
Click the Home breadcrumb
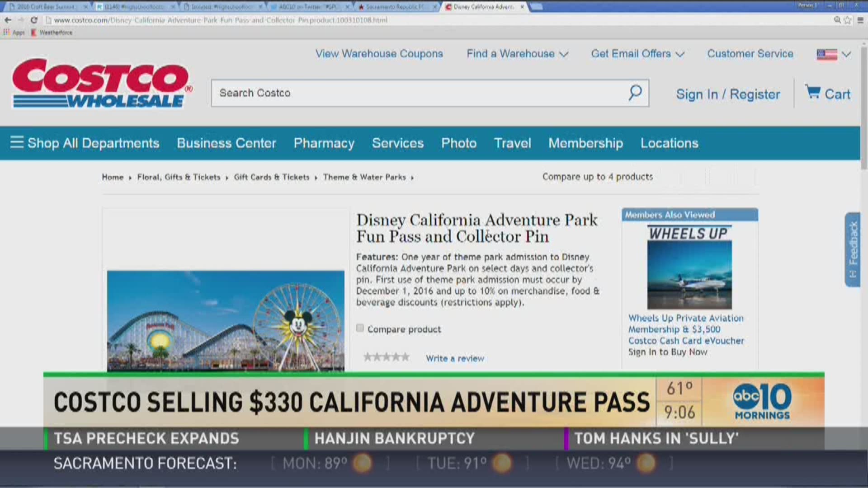point(113,177)
